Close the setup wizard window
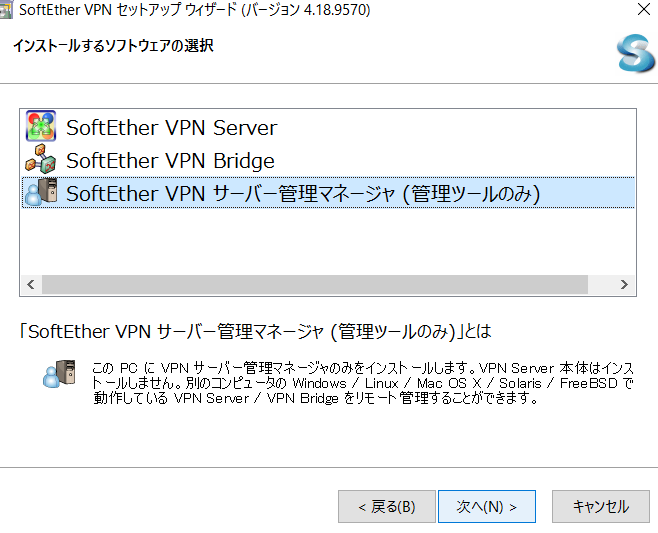This screenshot has height=533, width=658. 644,9
